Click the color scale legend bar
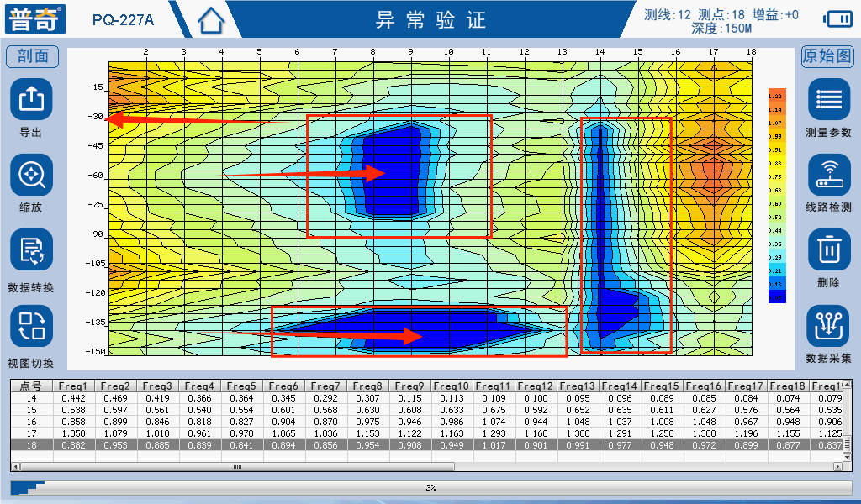This screenshot has height=504, width=861. point(776,194)
